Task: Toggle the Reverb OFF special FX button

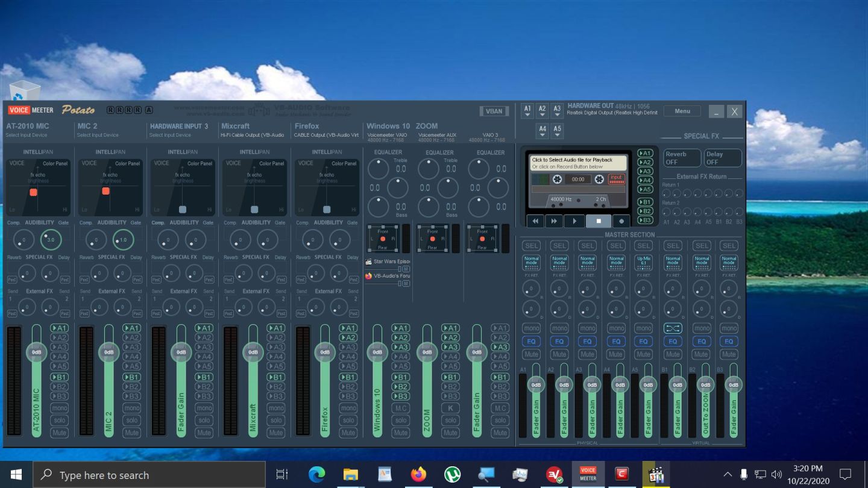Action: coord(682,158)
